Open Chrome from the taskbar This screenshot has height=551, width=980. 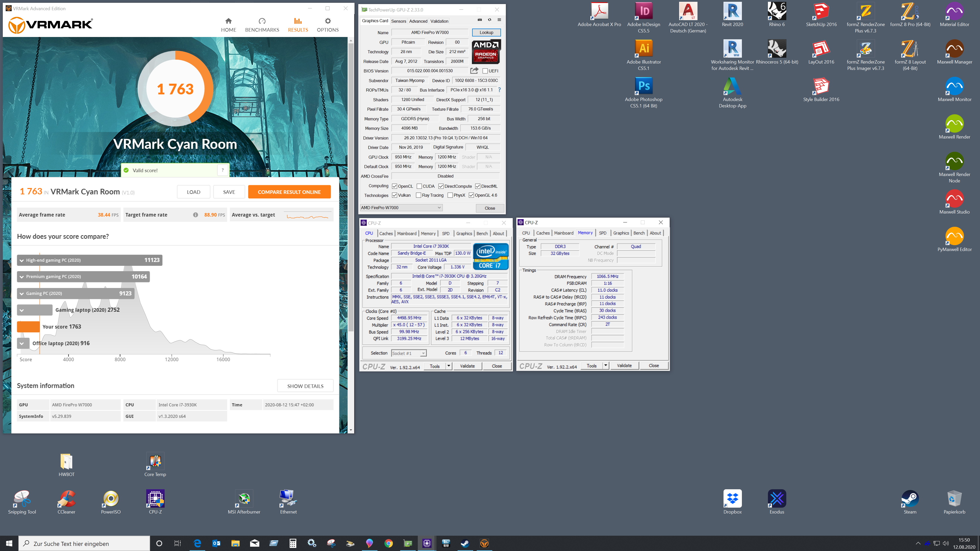(x=388, y=544)
